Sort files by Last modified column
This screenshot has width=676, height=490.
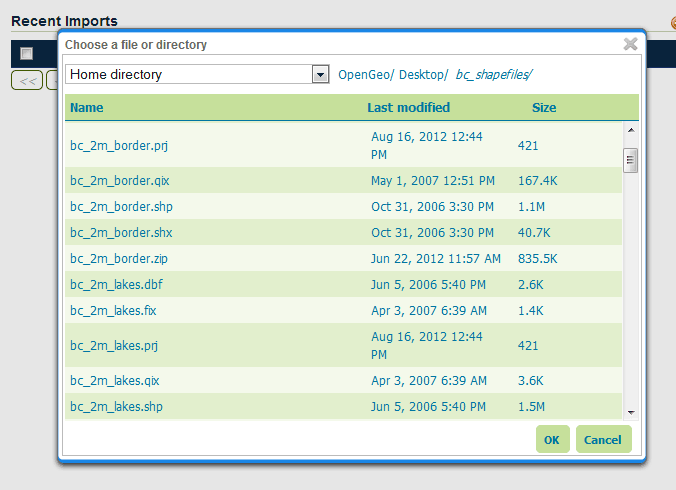click(x=408, y=108)
